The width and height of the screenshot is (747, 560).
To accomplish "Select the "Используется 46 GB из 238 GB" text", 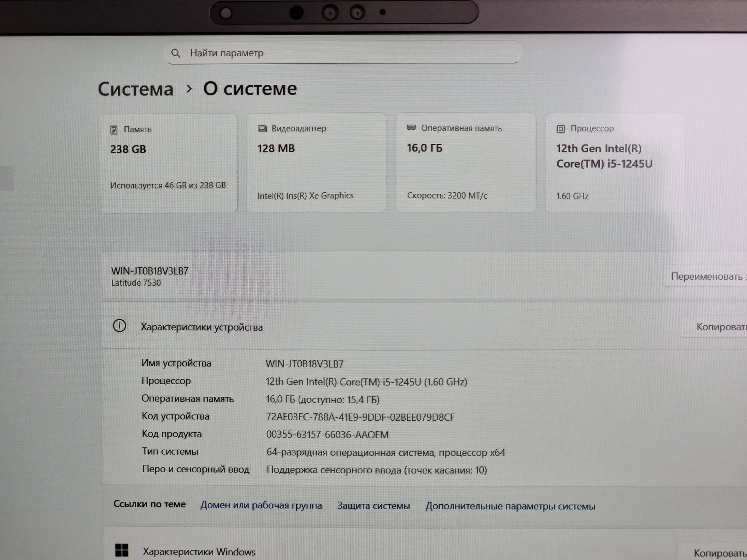I will 168,186.
